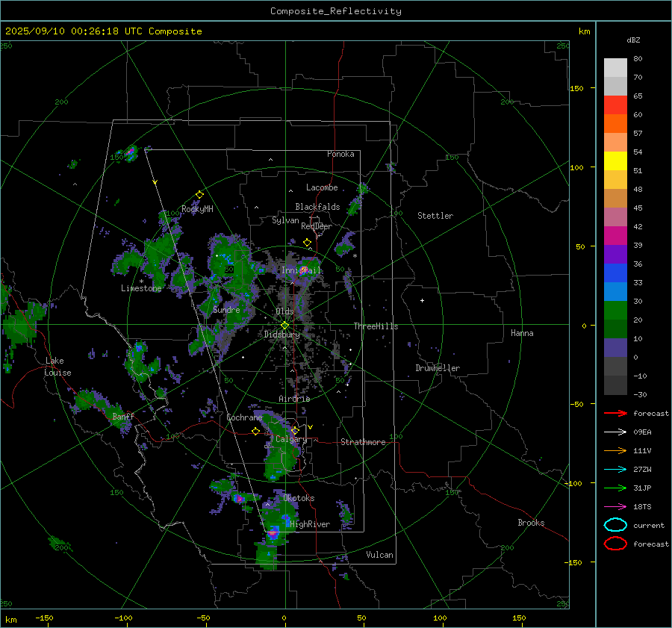Click the cyan 'current' ellipse legend icon
The image size is (672, 628).
click(615, 525)
